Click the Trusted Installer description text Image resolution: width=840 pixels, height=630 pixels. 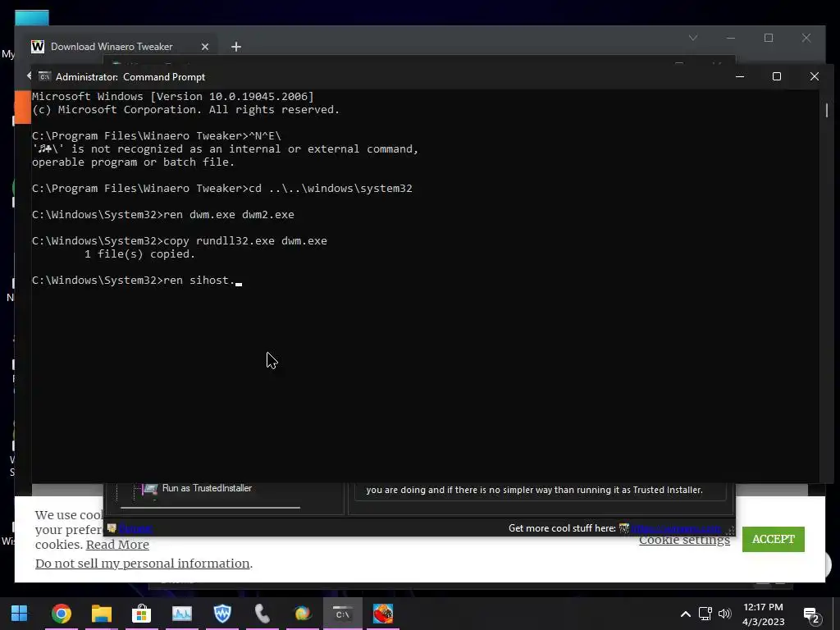534,490
